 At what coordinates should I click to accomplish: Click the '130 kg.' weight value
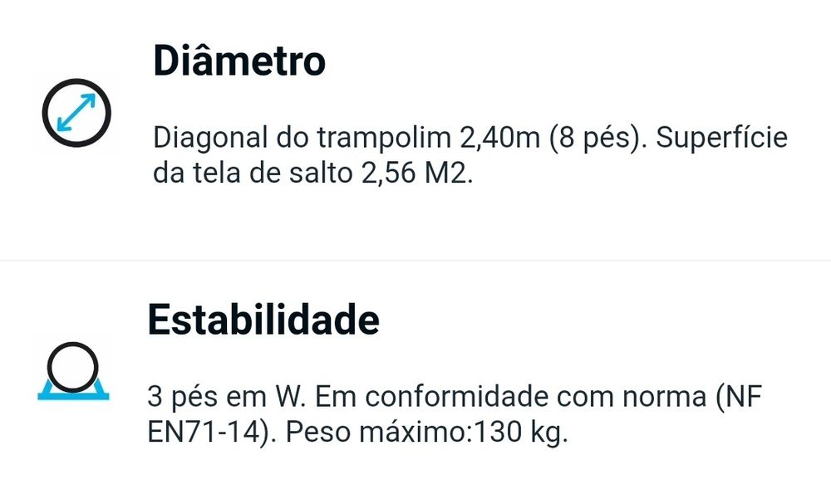pos(521,433)
